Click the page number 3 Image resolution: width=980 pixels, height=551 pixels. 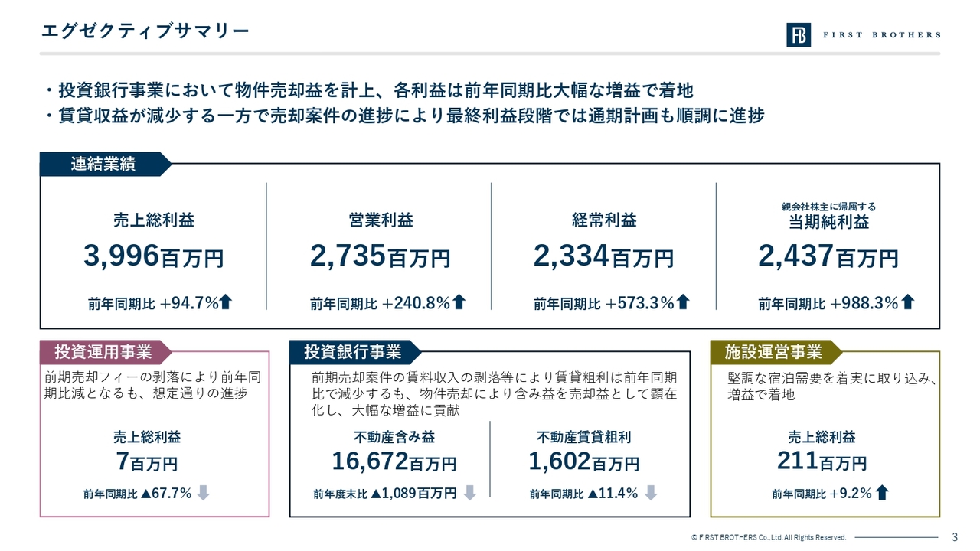tap(955, 536)
